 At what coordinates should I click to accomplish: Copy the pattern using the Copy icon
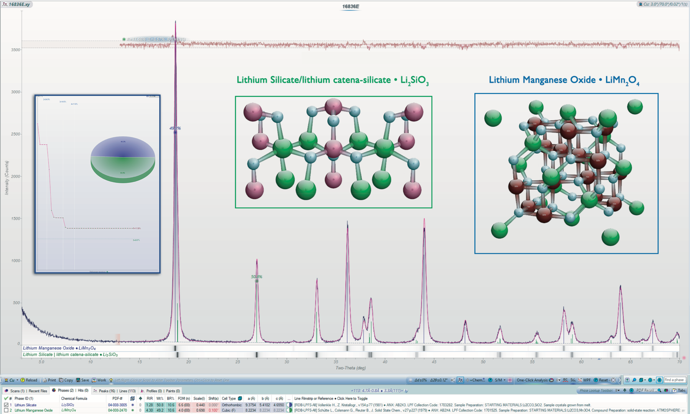[x=66, y=380]
